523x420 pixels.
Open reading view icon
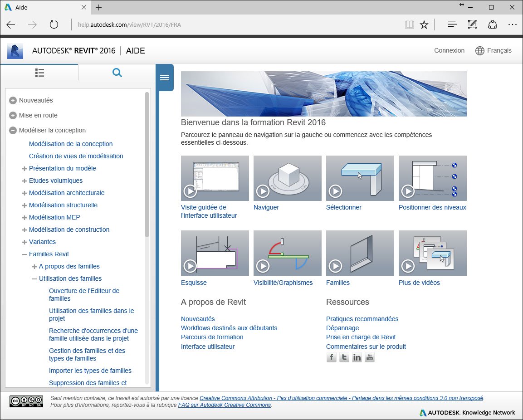point(409,24)
